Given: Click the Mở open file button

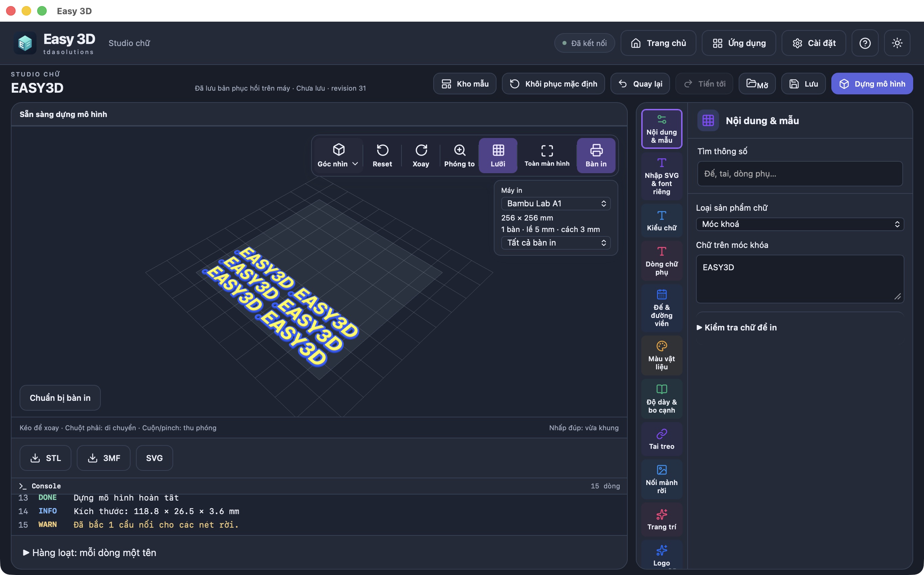Looking at the screenshot, I should [757, 84].
